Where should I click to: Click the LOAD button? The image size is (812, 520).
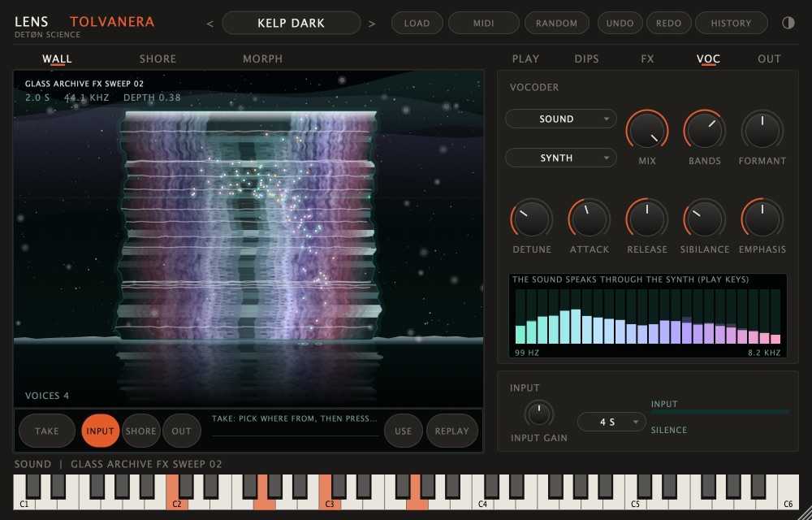[x=417, y=23]
